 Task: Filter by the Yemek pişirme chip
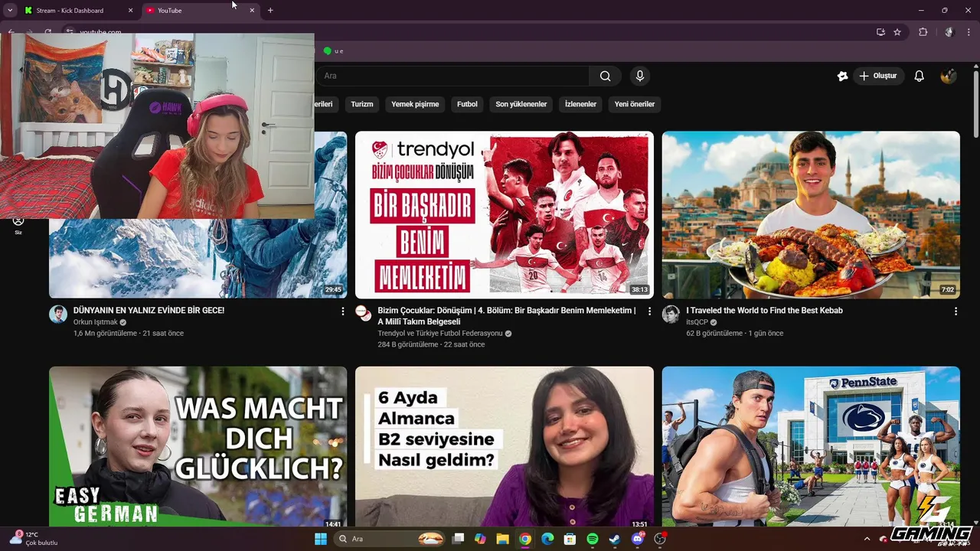click(x=415, y=104)
